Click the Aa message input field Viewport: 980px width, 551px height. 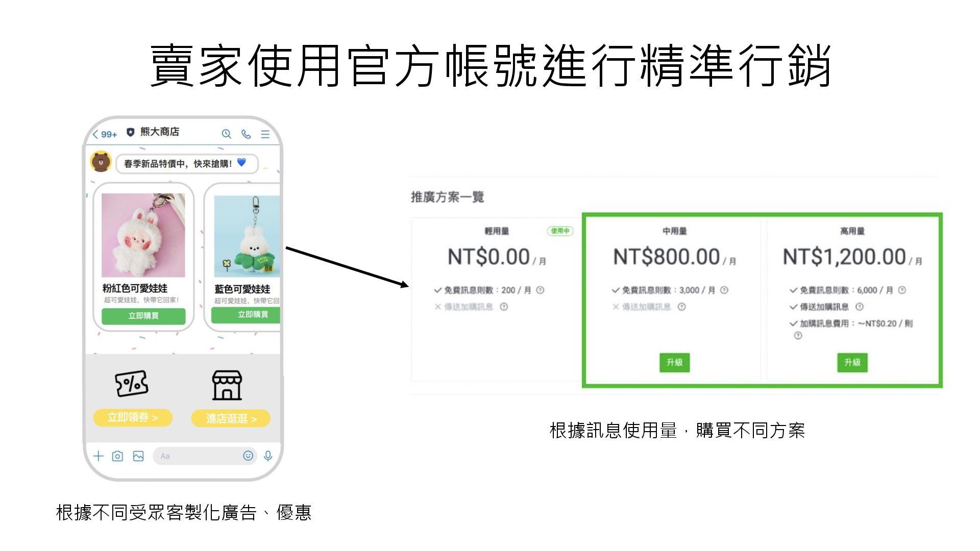pos(197,456)
